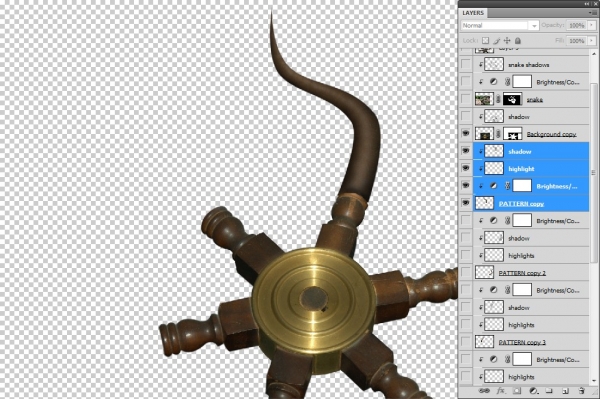This screenshot has height=399, width=600.
Task: Select the 'Background copy' layer name
Action: (551, 134)
